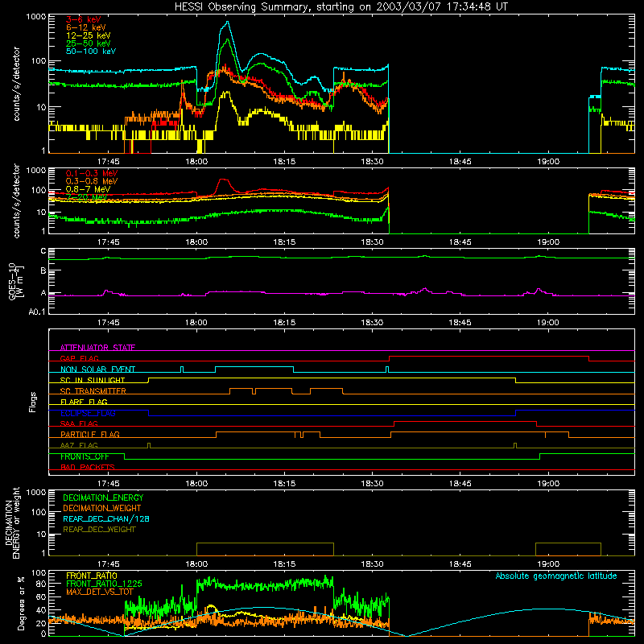Select the red '0.1-0.3 MeV' legend label

coord(92,173)
